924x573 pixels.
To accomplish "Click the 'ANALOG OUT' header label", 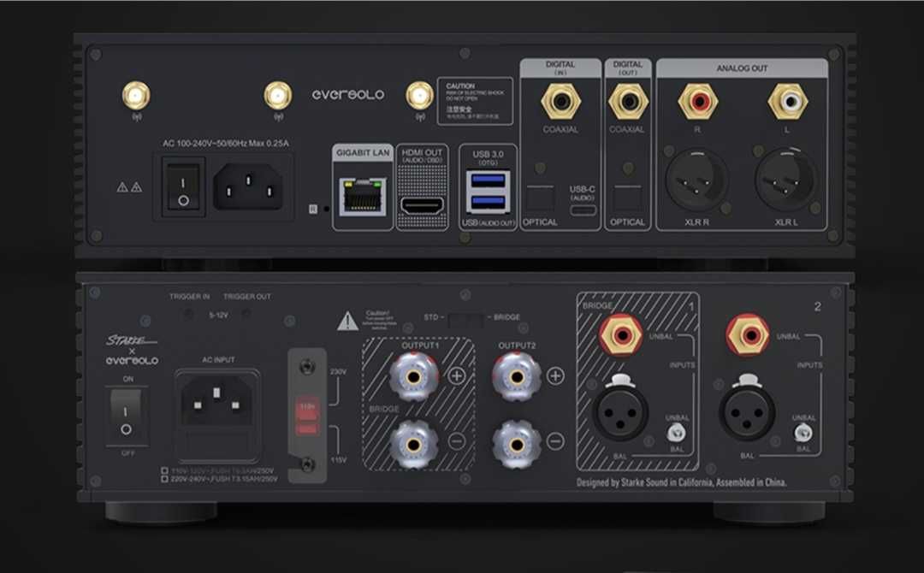I will (x=742, y=68).
